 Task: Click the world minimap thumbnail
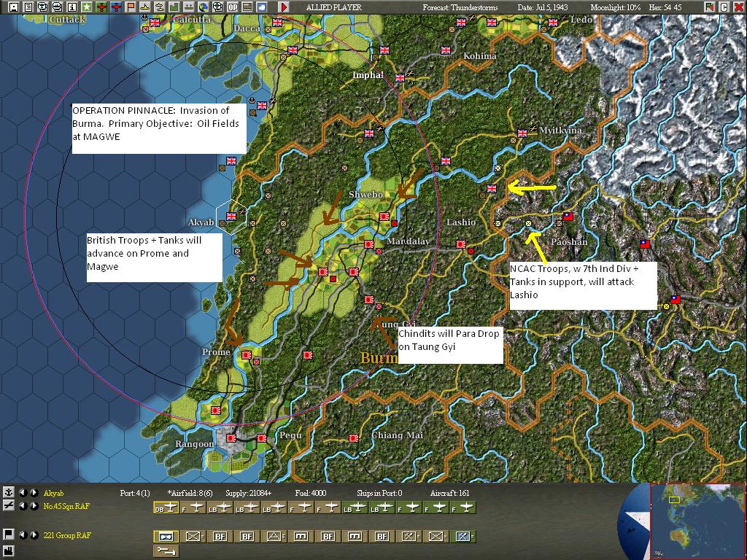click(698, 522)
